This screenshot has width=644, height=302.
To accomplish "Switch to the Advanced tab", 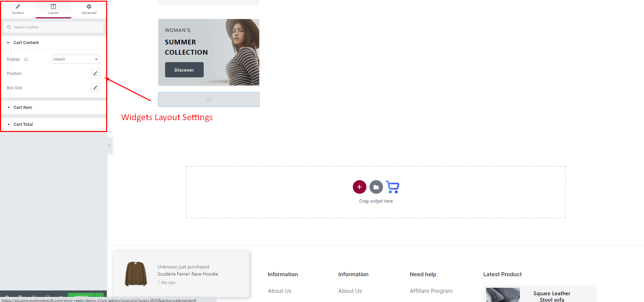I will pyautogui.click(x=89, y=9).
